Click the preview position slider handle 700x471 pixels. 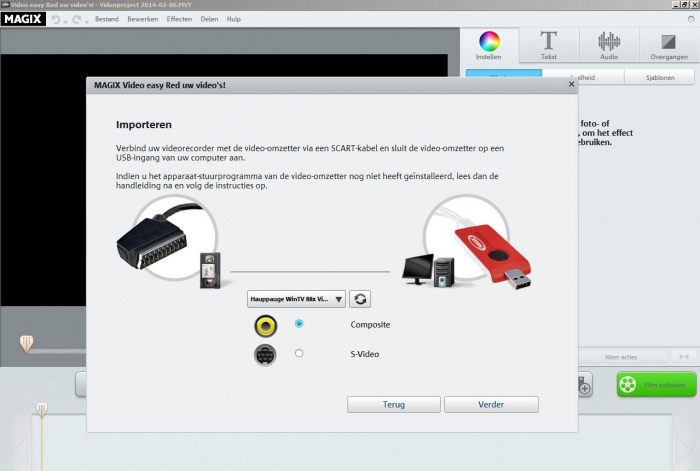point(26,344)
